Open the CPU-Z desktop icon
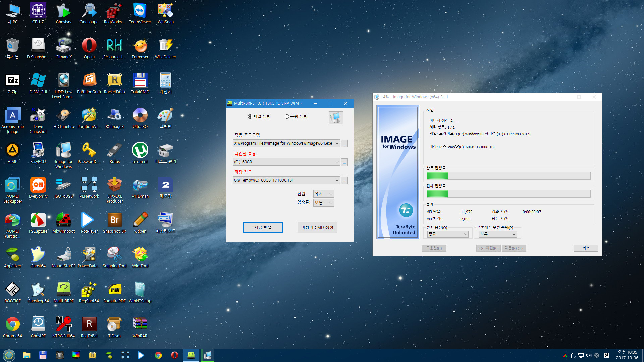 [38, 13]
